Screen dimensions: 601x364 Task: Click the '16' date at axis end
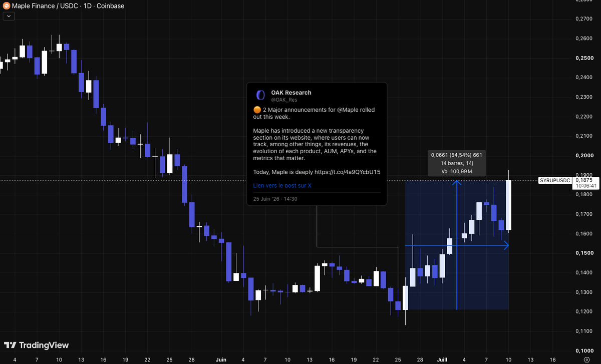coord(552,359)
